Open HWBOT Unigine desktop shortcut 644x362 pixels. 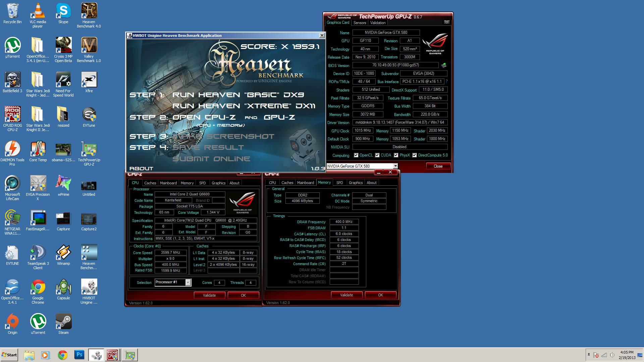[89, 292]
